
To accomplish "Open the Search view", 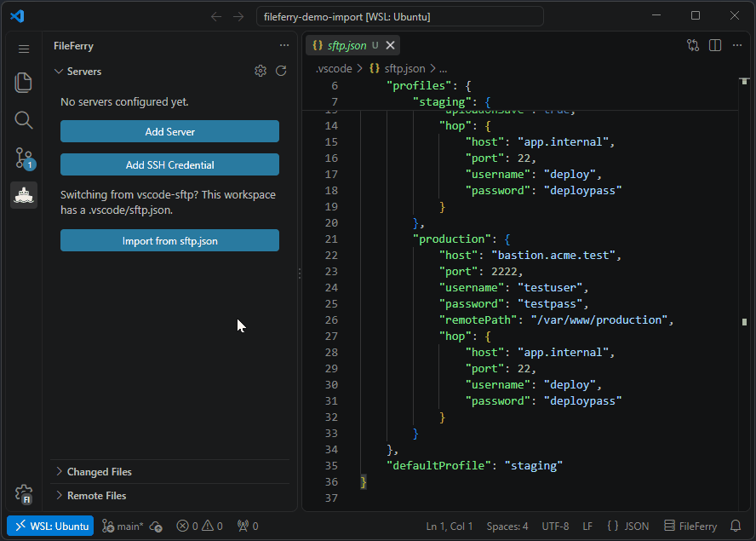I will pyautogui.click(x=24, y=119).
